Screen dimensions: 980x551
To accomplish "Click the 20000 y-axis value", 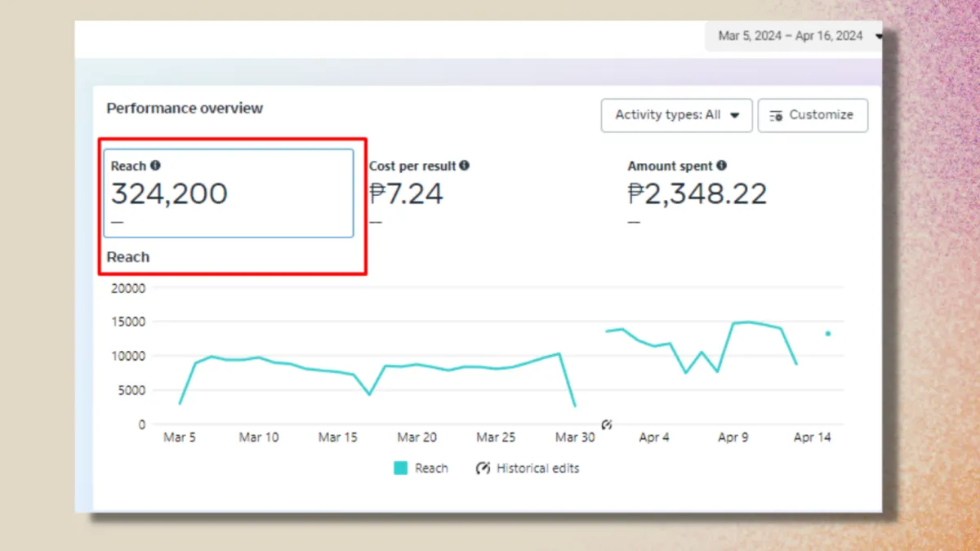I will 127,288.
